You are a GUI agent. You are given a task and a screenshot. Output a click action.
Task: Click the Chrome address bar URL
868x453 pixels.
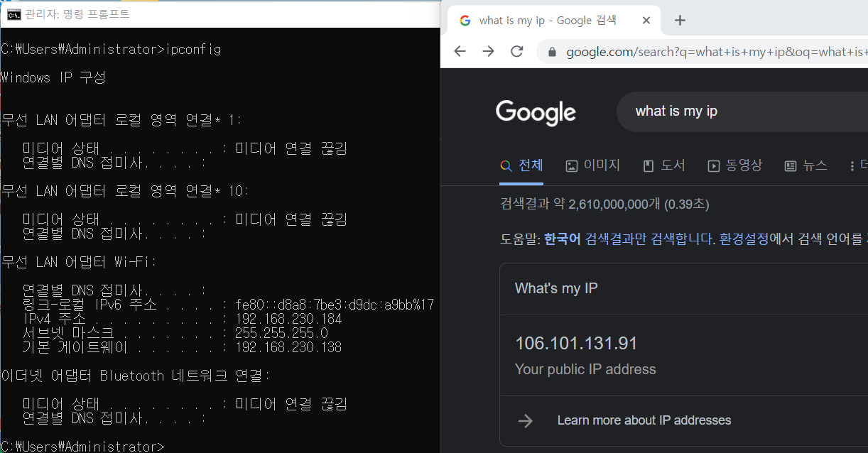[716, 52]
